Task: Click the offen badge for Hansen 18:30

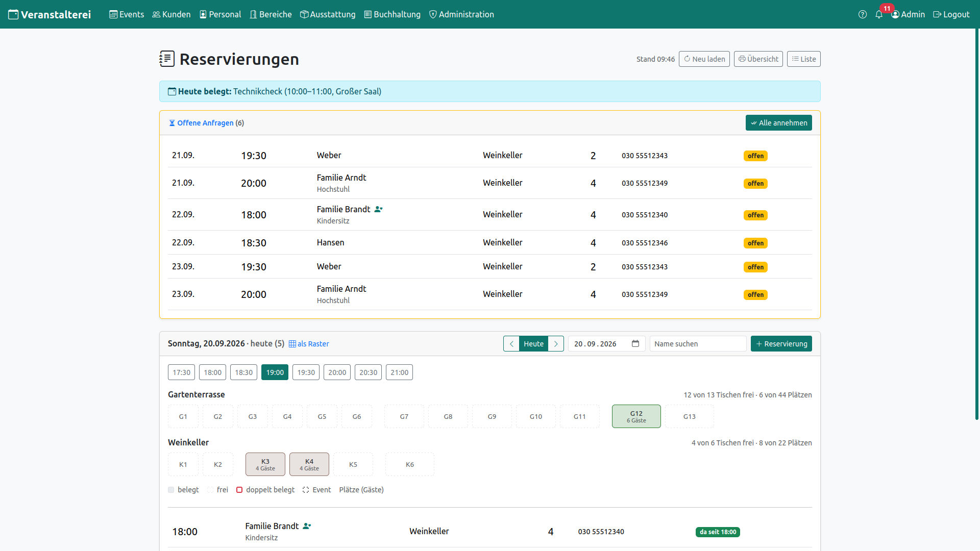Action: (755, 243)
